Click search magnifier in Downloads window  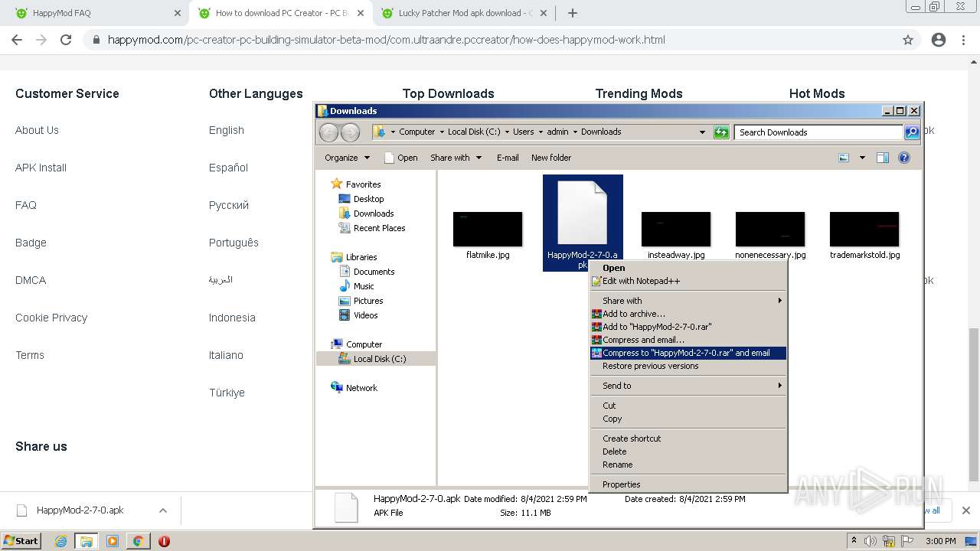point(911,132)
